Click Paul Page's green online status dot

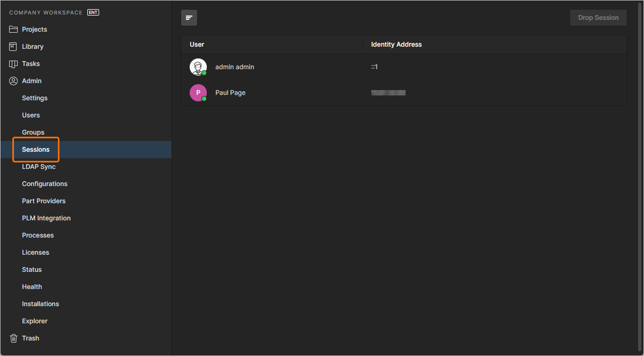click(203, 97)
